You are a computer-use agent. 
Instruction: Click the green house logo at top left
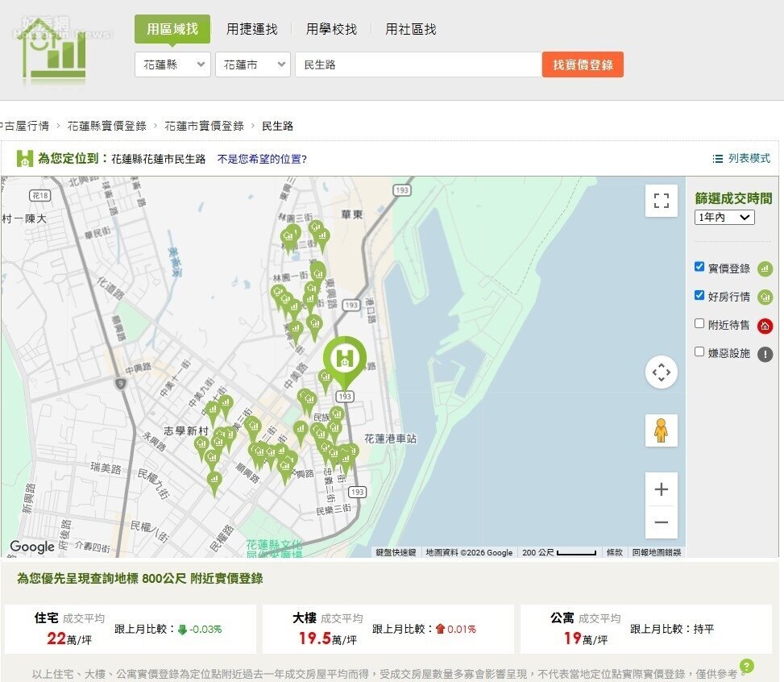tap(52, 50)
